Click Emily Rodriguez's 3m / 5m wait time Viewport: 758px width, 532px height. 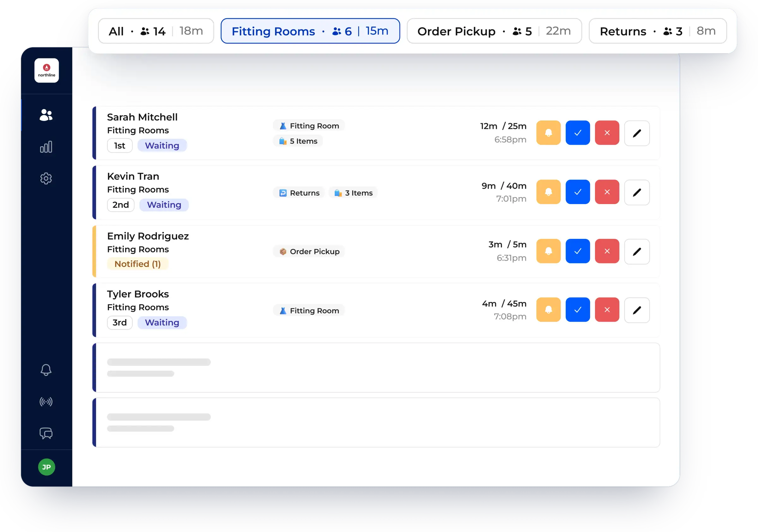[x=508, y=245]
